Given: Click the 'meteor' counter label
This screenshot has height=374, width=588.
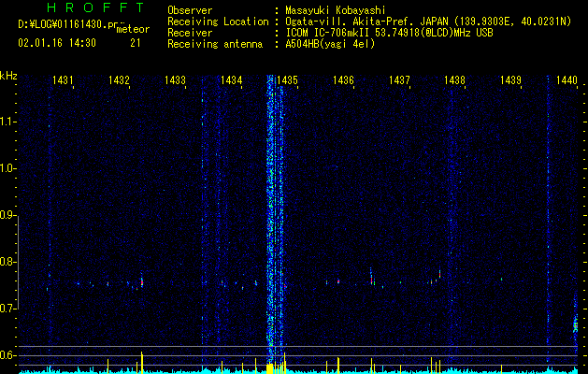Looking at the screenshot, I should pyautogui.click(x=133, y=29).
